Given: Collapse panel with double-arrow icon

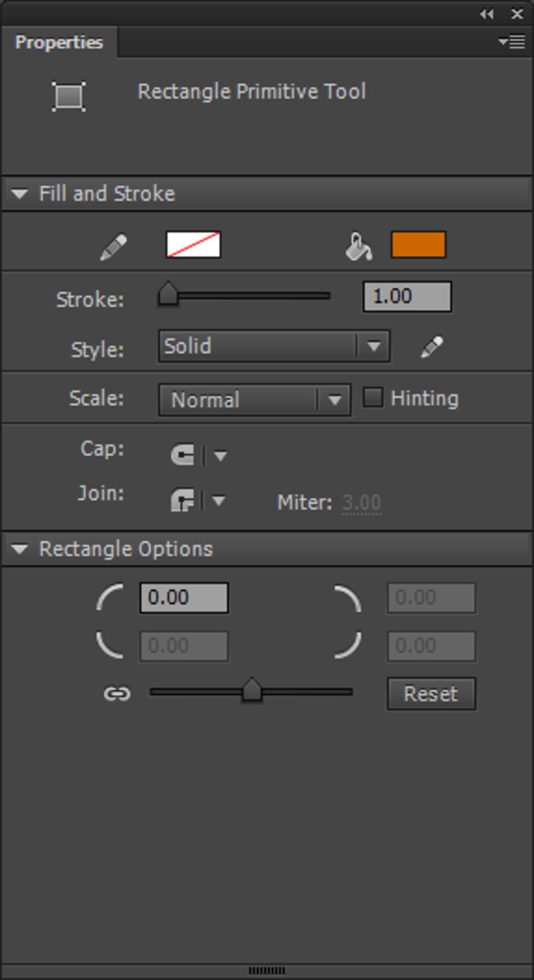Looking at the screenshot, I should pyautogui.click(x=486, y=14).
